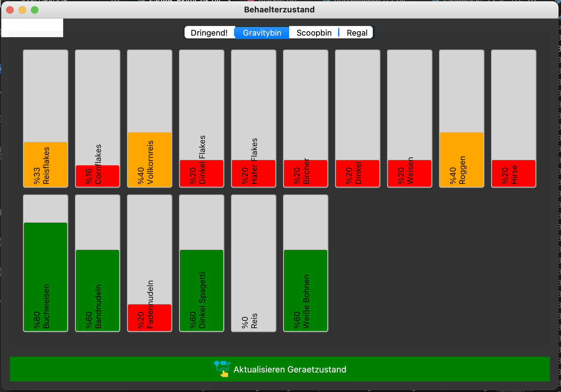Switch to the Dringend! tab
The height and width of the screenshot is (392, 561).
(x=209, y=33)
